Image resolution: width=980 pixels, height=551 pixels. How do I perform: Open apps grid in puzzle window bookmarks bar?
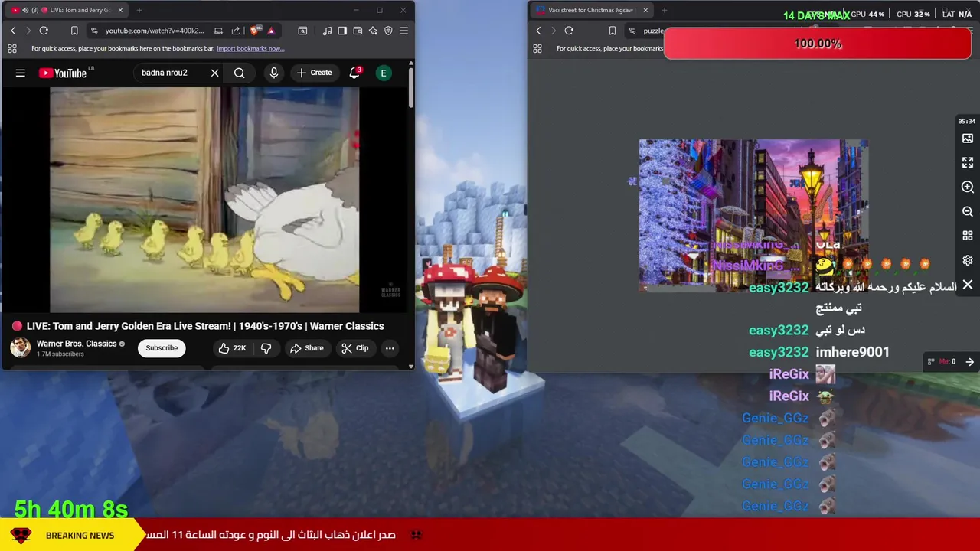pos(537,48)
